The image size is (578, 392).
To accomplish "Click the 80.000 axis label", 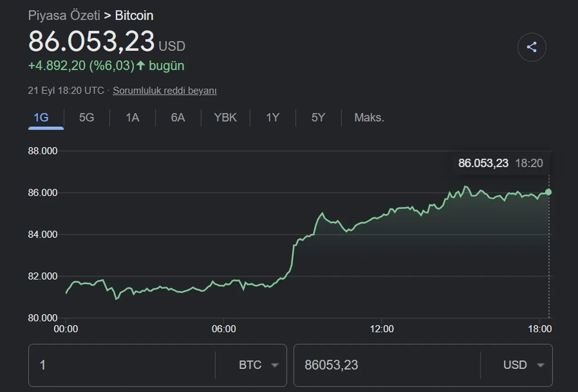I will pos(43,318).
